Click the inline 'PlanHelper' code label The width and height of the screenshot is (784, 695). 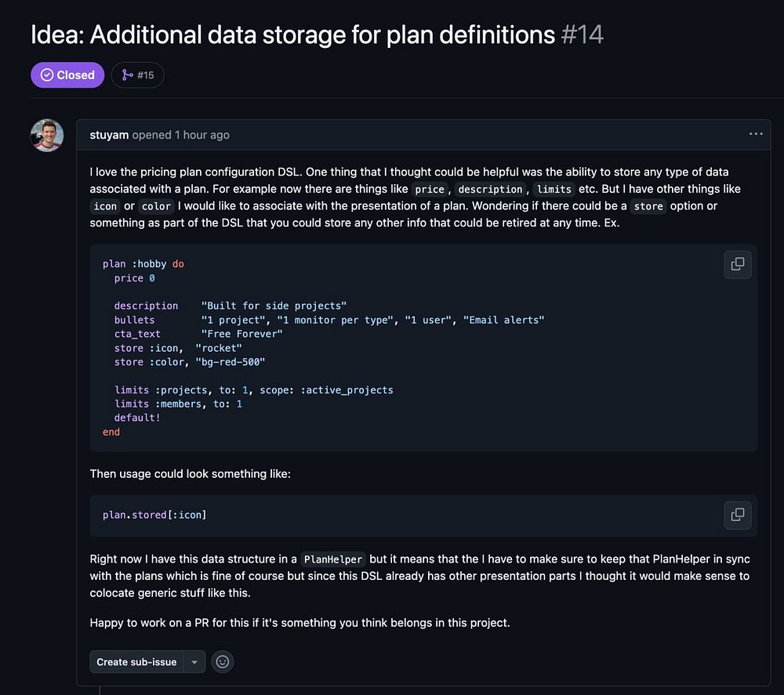(333, 559)
